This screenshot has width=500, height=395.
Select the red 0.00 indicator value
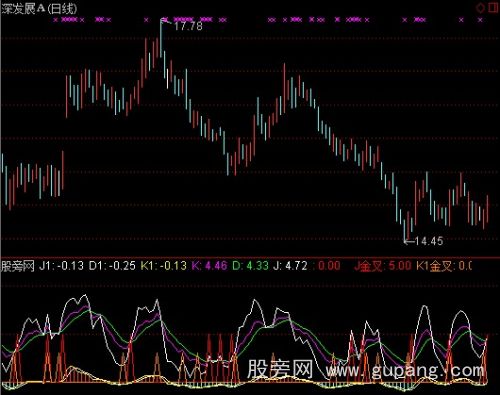coord(329,266)
